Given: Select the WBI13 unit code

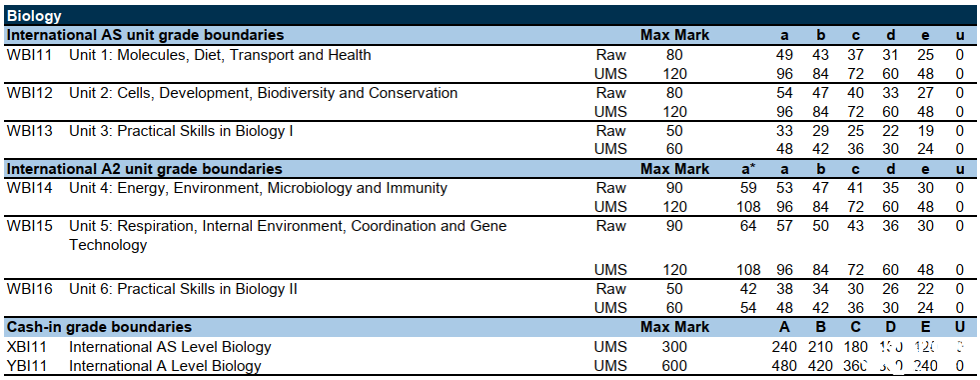Looking at the screenshot, I should pos(29,131).
